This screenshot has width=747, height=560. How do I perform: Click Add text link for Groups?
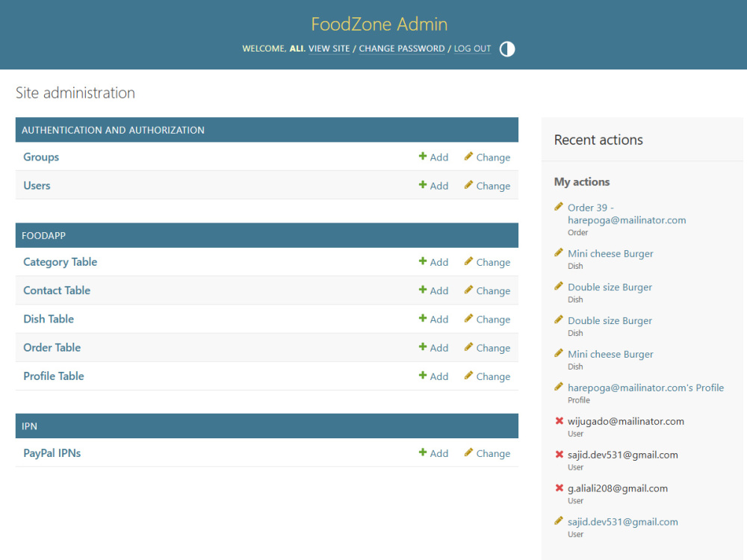(x=438, y=157)
